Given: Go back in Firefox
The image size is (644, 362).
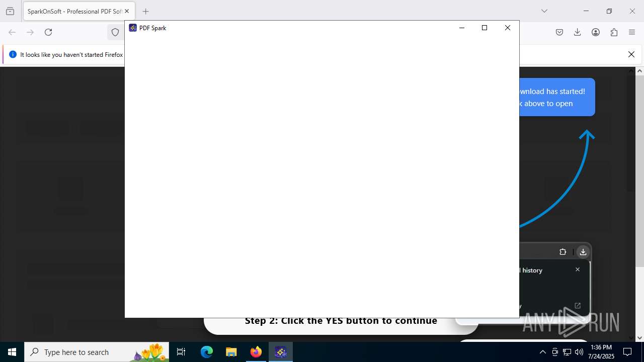Looking at the screenshot, I should click(12, 32).
